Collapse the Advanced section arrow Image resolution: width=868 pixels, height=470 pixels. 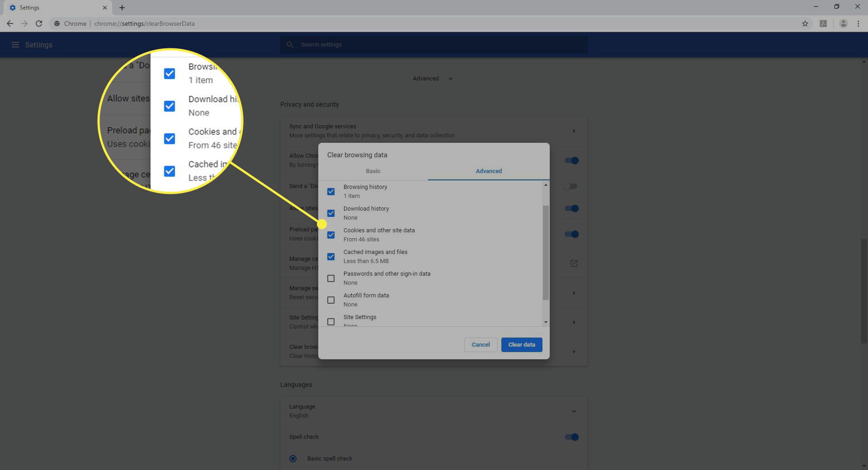[x=451, y=79]
